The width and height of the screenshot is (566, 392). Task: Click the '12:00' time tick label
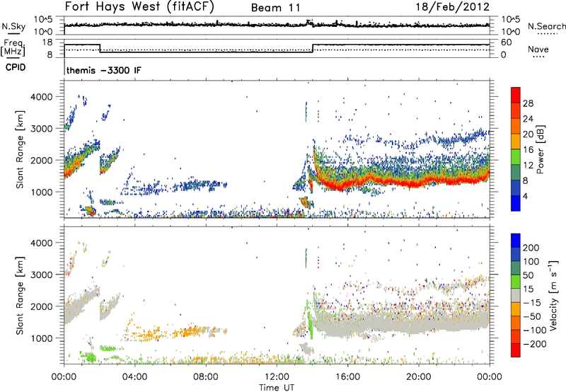(277, 377)
